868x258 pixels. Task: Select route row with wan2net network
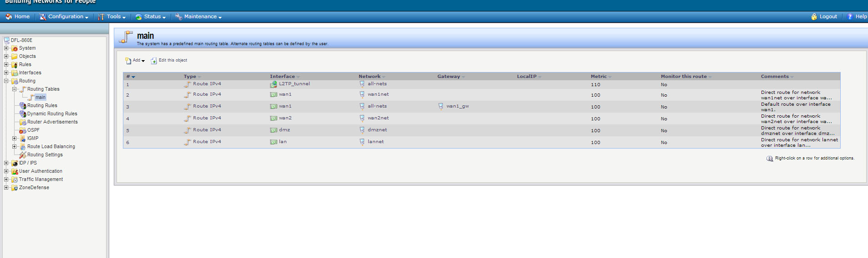click(482, 119)
